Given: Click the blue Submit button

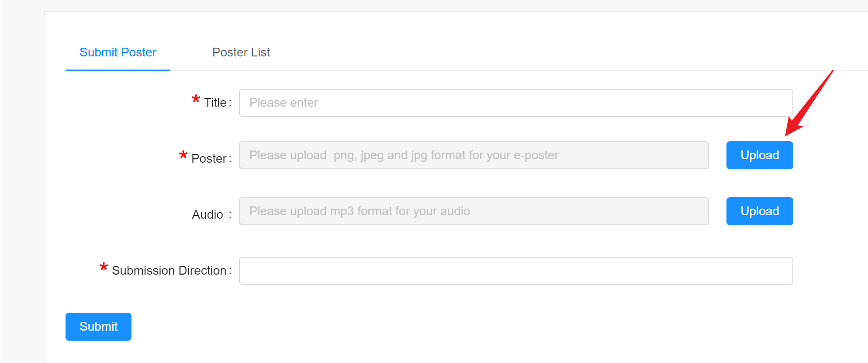Looking at the screenshot, I should click(x=98, y=327).
